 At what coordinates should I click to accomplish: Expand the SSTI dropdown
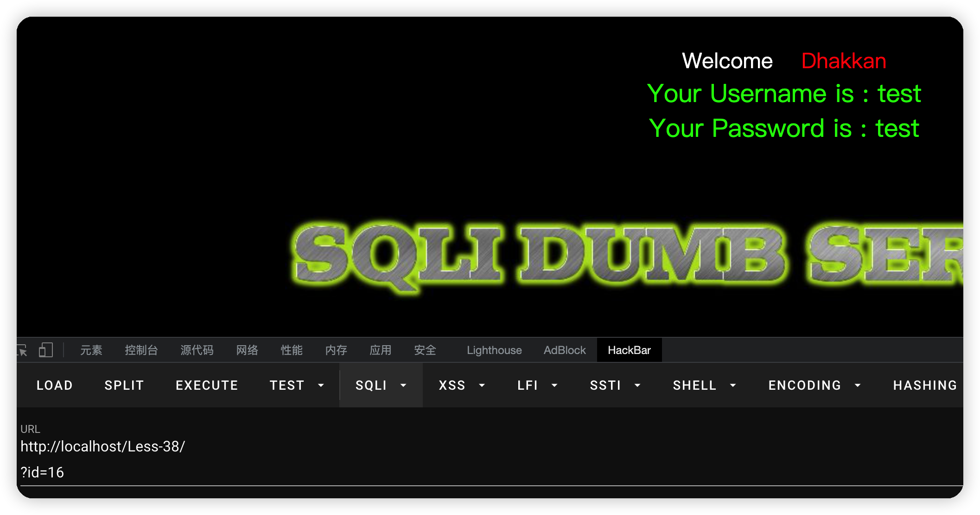(x=615, y=385)
